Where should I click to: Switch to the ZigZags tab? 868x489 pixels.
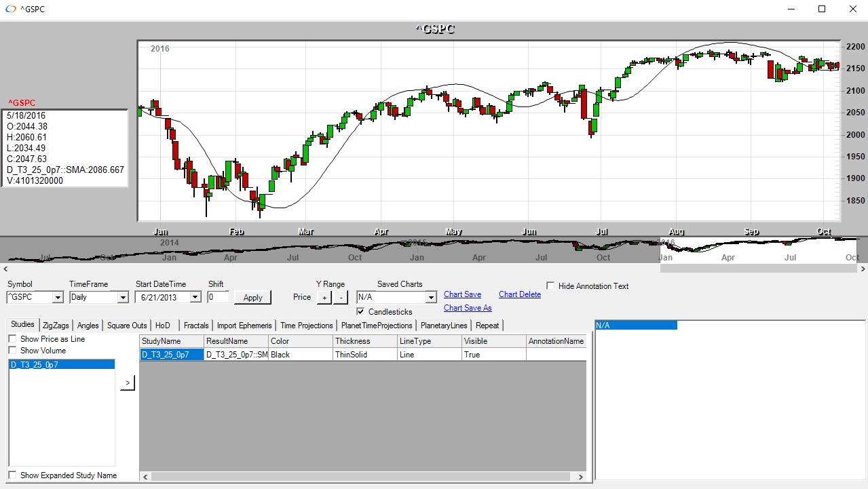coord(56,326)
